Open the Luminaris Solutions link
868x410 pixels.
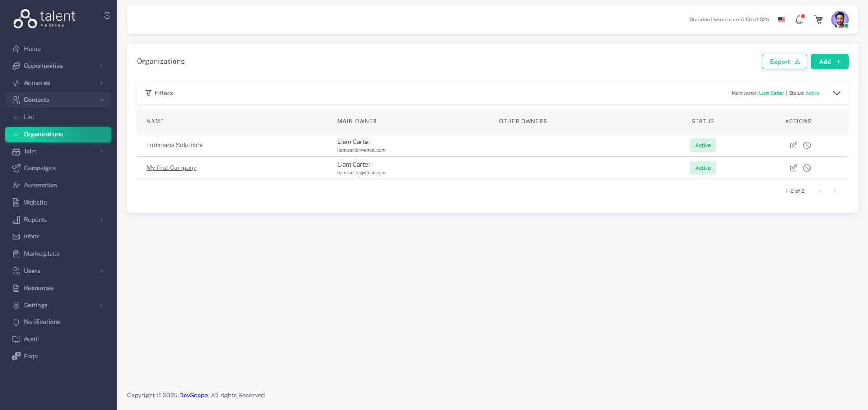coord(174,145)
